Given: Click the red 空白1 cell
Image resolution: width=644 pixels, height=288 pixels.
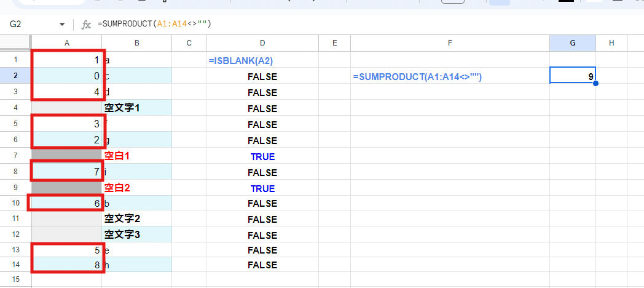Looking at the screenshot, I should [136, 156].
